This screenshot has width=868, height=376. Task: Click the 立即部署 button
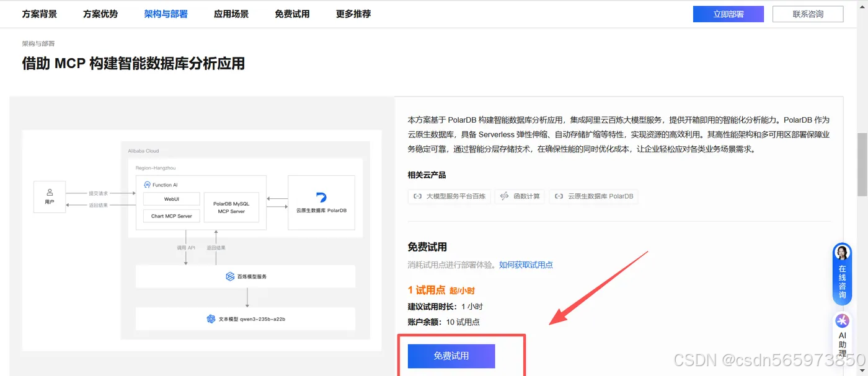(728, 14)
